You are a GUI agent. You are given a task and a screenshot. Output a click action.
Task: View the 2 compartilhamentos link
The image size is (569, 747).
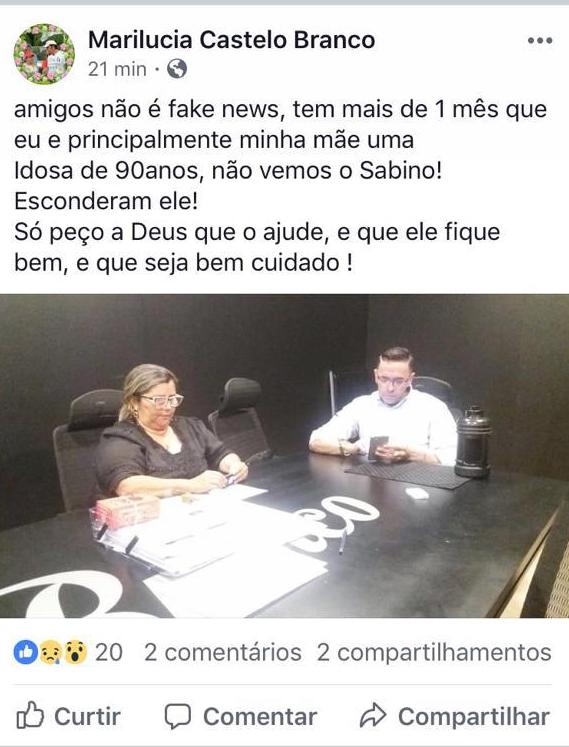pos(434,653)
